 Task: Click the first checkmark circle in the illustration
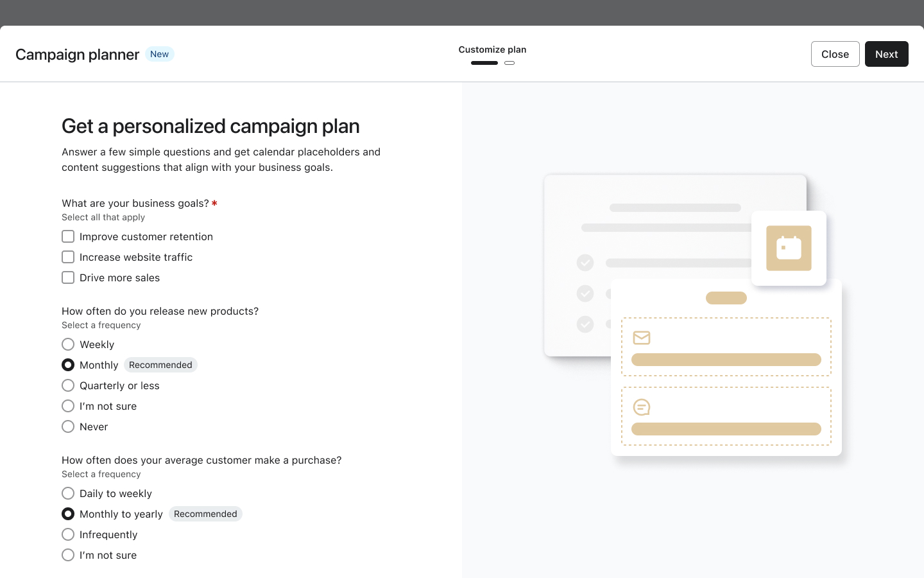[585, 263]
